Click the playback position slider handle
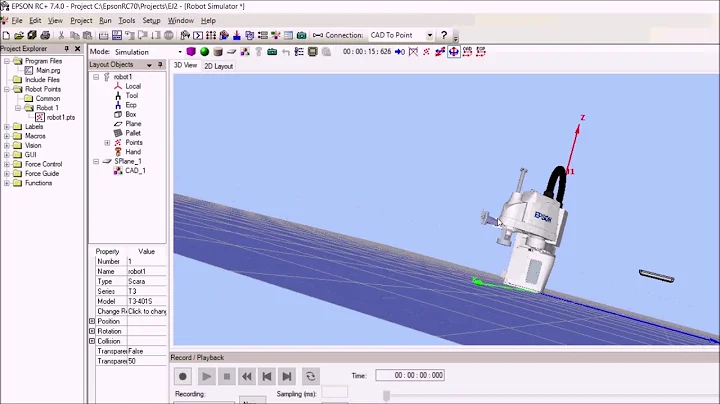 point(387,395)
